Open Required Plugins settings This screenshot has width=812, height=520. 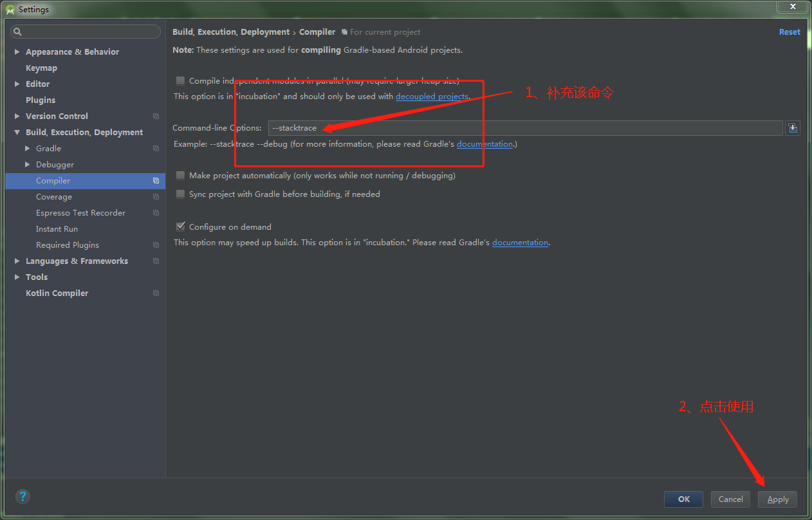click(x=68, y=245)
